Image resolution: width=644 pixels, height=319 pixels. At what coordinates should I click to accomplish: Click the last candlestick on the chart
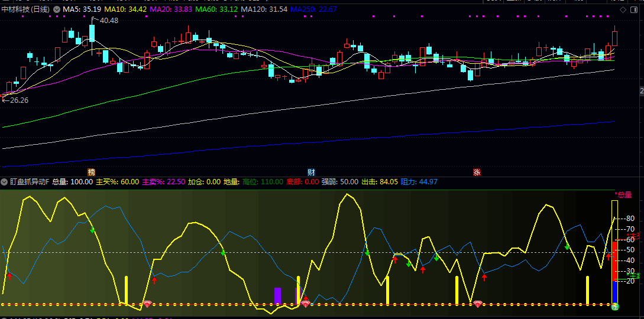tap(615, 37)
